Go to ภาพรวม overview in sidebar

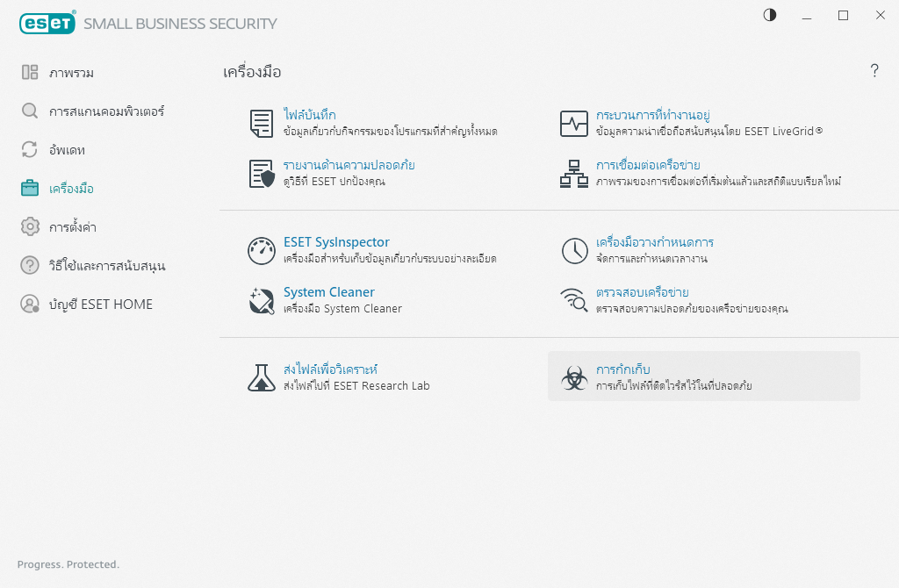pyautogui.click(x=71, y=73)
